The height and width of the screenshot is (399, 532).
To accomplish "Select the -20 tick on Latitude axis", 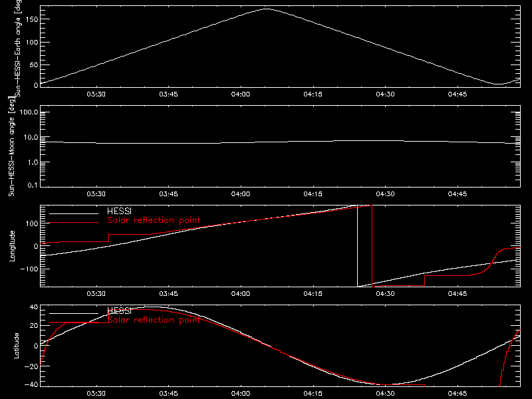I will pyautogui.click(x=31, y=366).
